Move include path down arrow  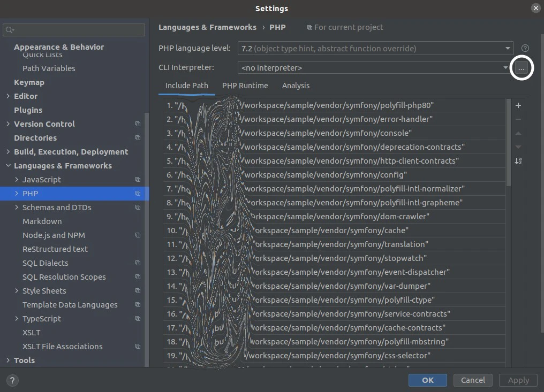(x=518, y=147)
